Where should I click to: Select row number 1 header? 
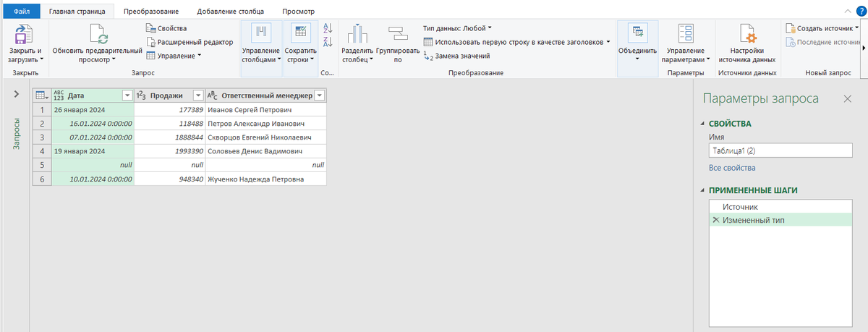(42, 110)
